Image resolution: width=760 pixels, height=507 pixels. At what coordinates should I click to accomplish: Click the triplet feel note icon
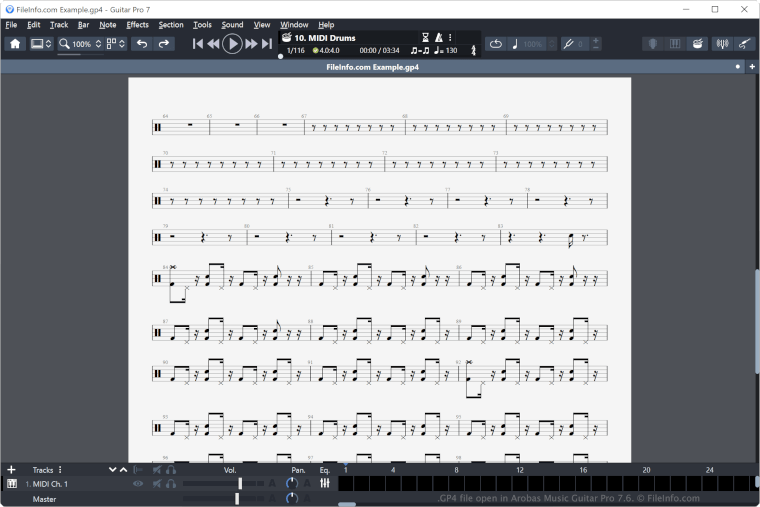(x=420, y=50)
